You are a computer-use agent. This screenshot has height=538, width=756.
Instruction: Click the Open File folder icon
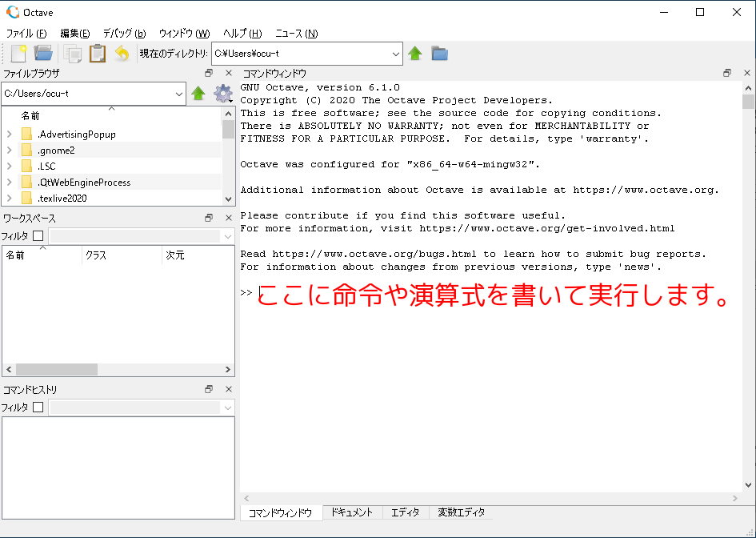43,54
